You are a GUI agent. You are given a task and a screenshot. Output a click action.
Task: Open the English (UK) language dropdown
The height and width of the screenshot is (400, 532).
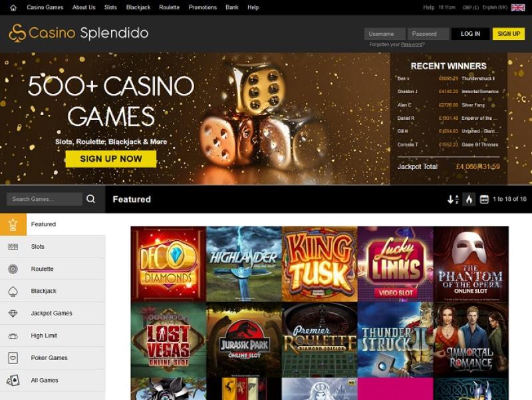coord(495,7)
